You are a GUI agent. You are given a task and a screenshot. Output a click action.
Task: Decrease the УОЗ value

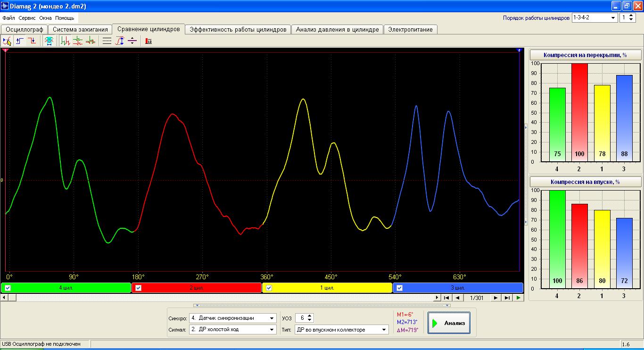coord(310,320)
